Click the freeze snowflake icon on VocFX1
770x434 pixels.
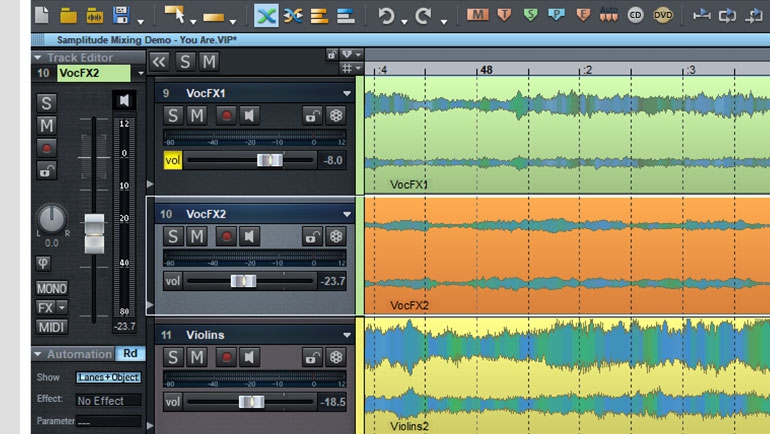click(x=337, y=116)
